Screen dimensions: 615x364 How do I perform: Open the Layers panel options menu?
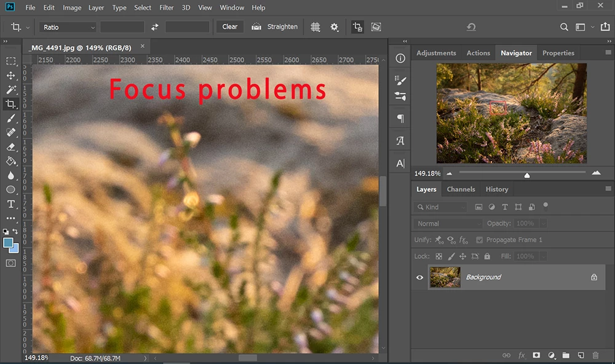coord(608,189)
